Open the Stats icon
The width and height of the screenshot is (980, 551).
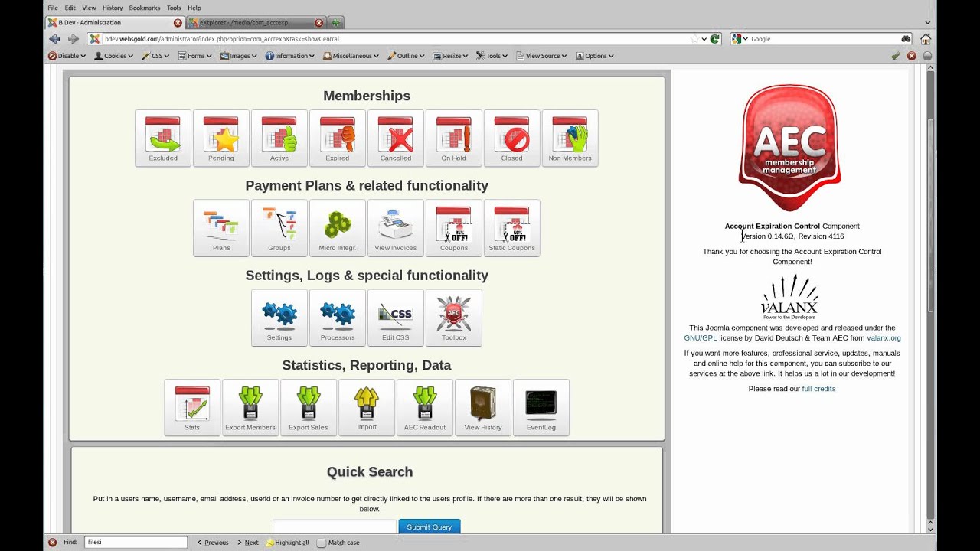pyautogui.click(x=192, y=407)
